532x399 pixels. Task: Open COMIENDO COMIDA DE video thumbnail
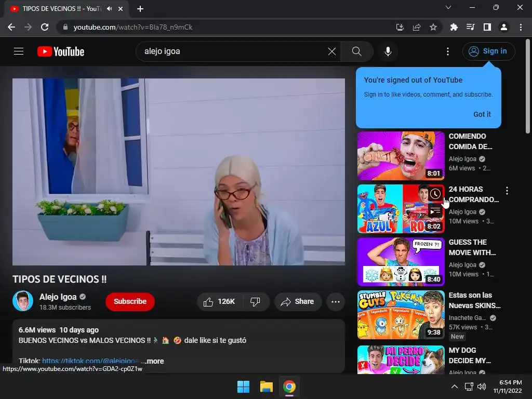point(401,156)
